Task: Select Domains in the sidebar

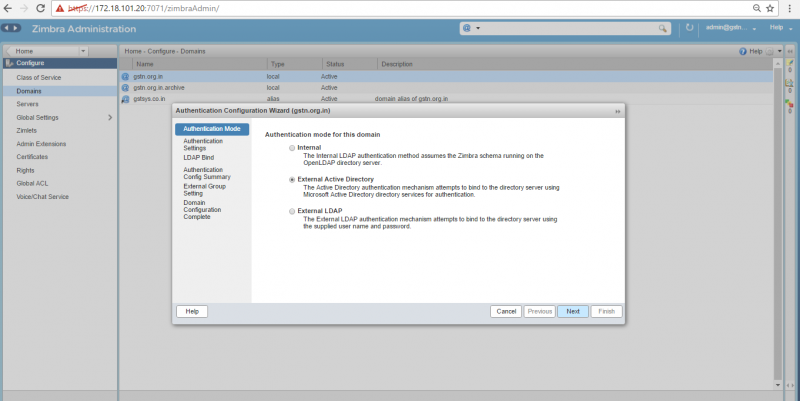Action: pos(29,91)
